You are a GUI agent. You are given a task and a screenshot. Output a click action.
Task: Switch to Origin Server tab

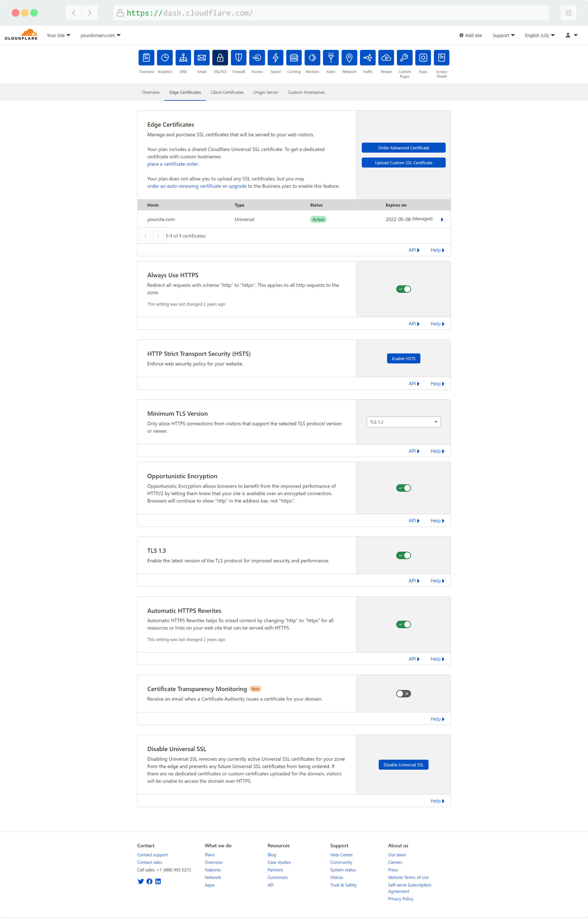[x=266, y=92]
